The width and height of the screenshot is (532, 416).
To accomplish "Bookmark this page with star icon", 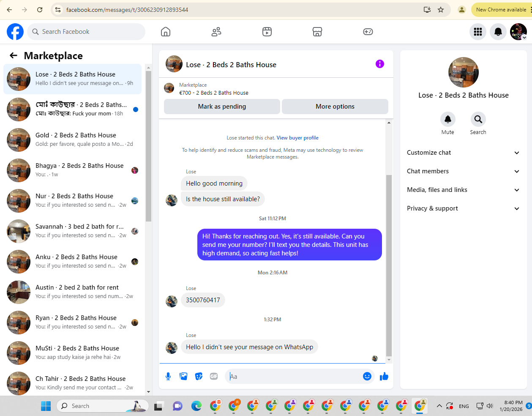I will click(441, 10).
